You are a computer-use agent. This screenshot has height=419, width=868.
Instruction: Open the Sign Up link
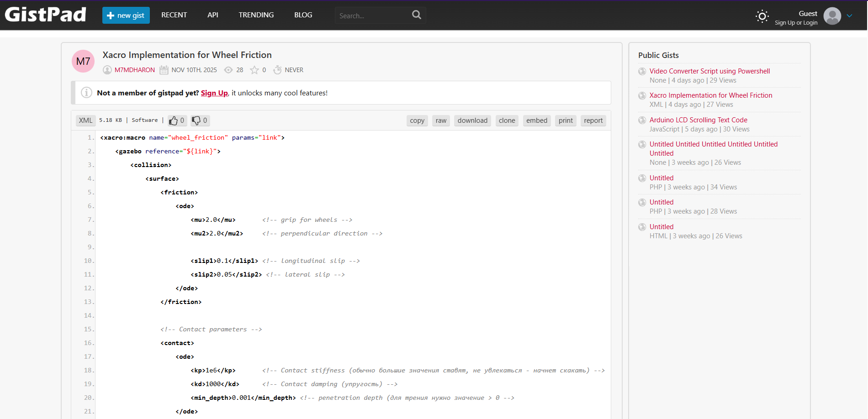pyautogui.click(x=214, y=93)
